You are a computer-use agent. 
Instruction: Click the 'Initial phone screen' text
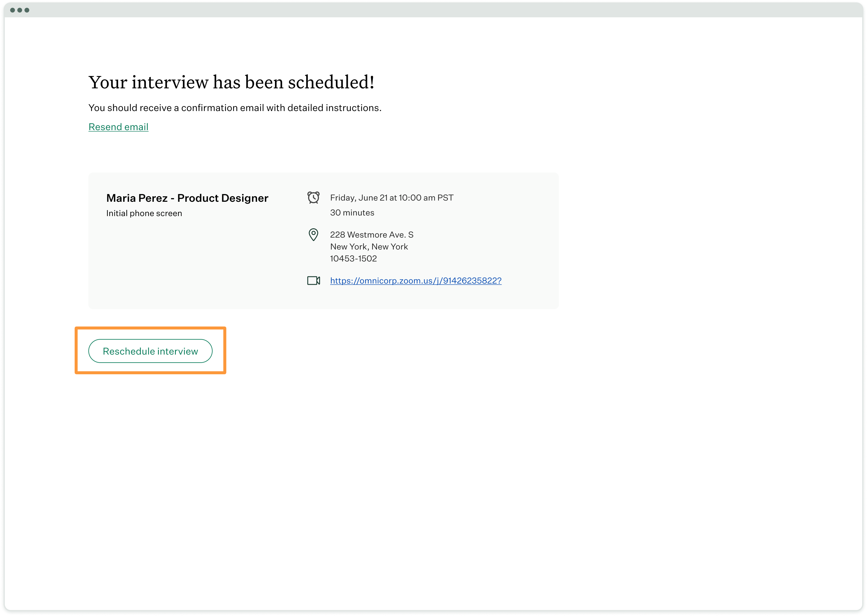coord(144,213)
